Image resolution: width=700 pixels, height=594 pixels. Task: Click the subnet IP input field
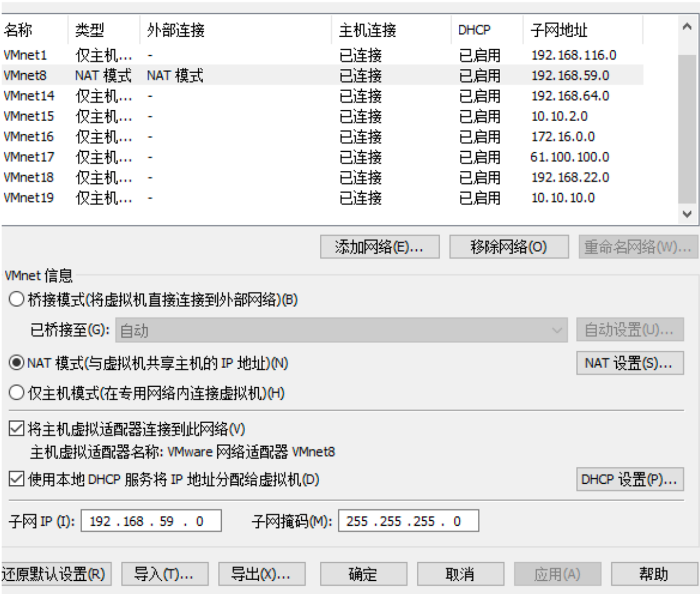click(151, 521)
